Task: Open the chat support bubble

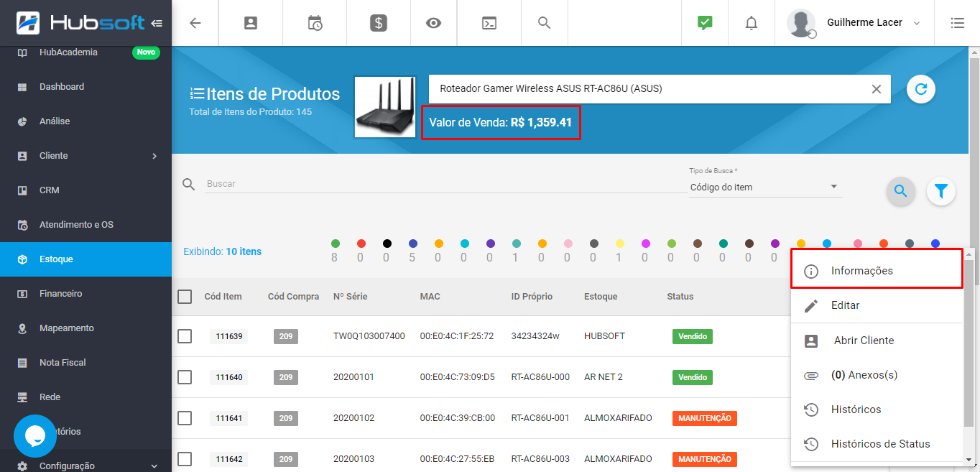Action: pos(35,436)
